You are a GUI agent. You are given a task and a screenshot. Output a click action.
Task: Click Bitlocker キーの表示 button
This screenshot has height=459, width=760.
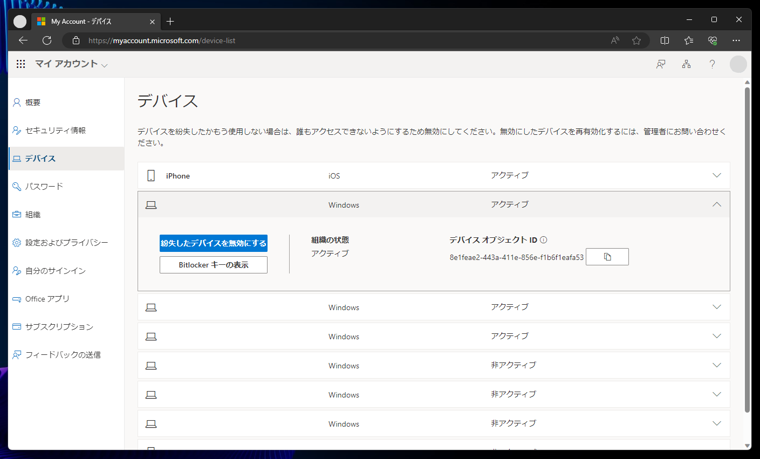pyautogui.click(x=213, y=265)
